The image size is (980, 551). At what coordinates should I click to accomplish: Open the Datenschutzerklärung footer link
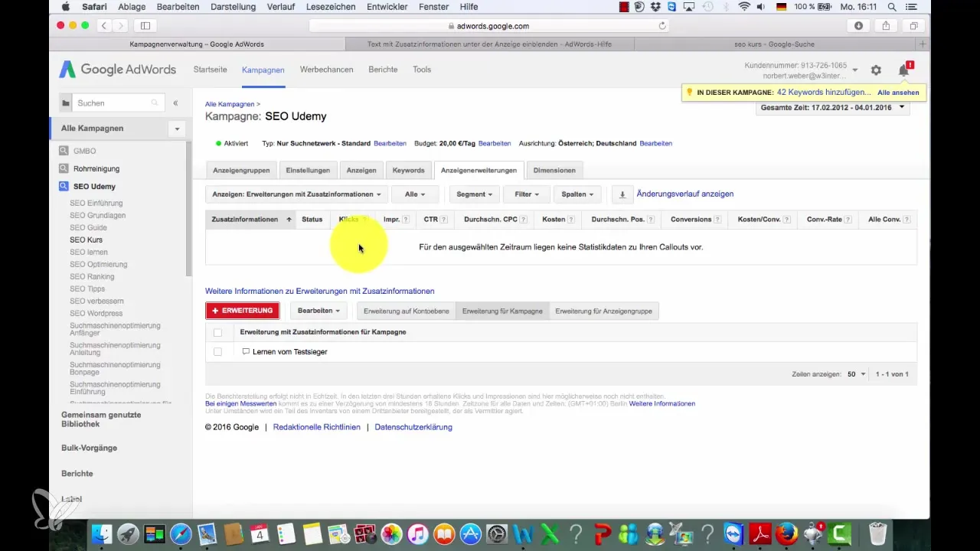tap(413, 427)
